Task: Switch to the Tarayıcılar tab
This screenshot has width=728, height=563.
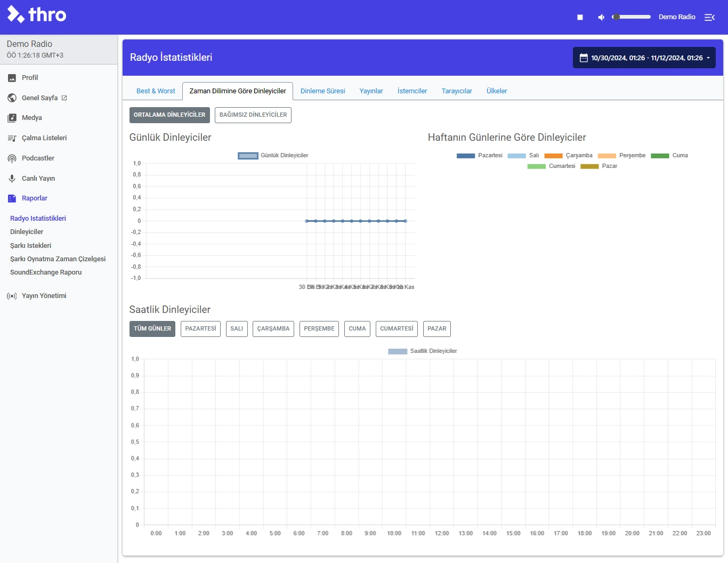Action: coord(457,91)
